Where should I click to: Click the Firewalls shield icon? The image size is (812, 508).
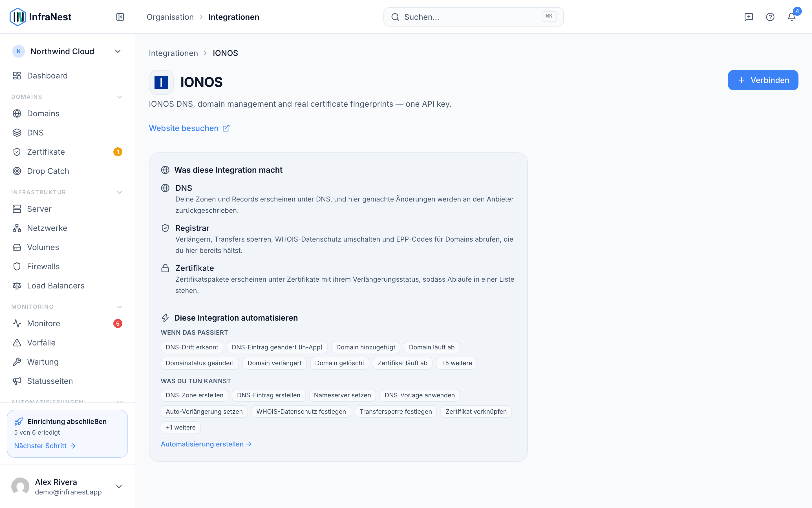point(17,266)
